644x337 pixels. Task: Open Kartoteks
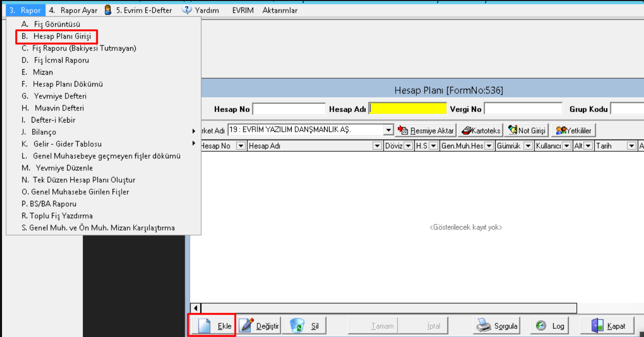(x=481, y=130)
